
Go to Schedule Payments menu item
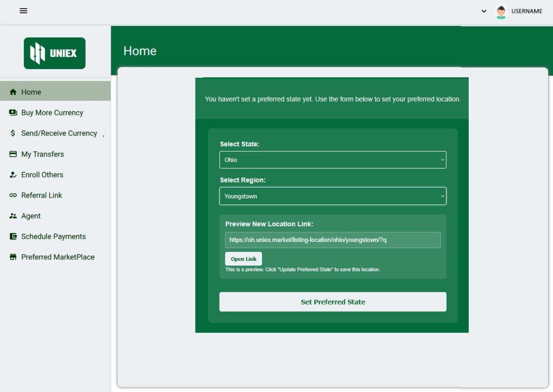click(x=53, y=236)
